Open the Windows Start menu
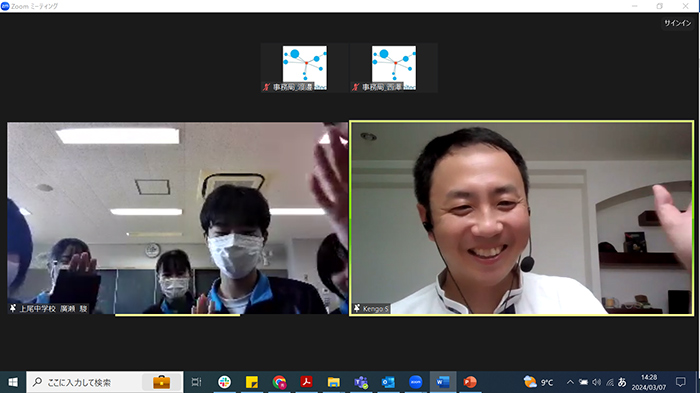 [x=13, y=382]
